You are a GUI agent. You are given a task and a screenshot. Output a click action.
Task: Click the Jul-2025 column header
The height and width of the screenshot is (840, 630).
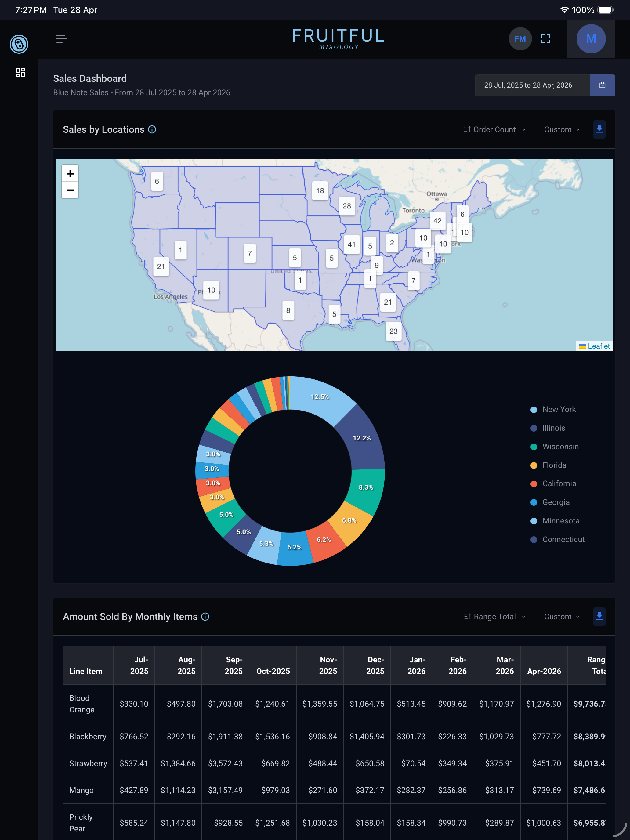134,666
